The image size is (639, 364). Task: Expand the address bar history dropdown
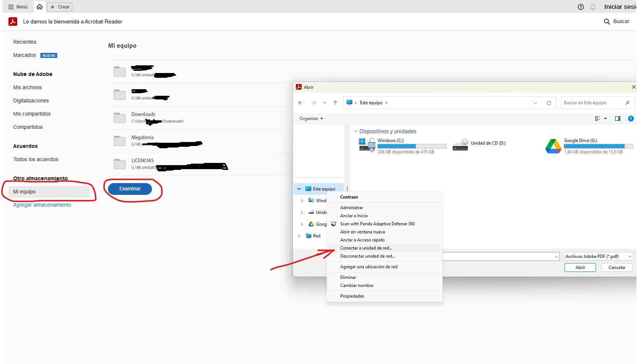[535, 103]
